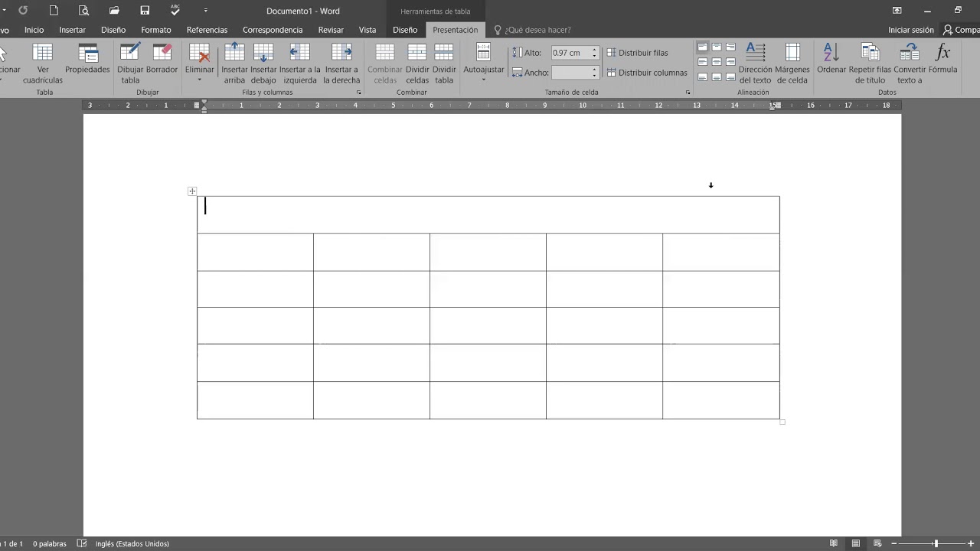Viewport: 980px width, 551px height.
Task: Click Insertar arriba to add row above
Action: coord(234,63)
